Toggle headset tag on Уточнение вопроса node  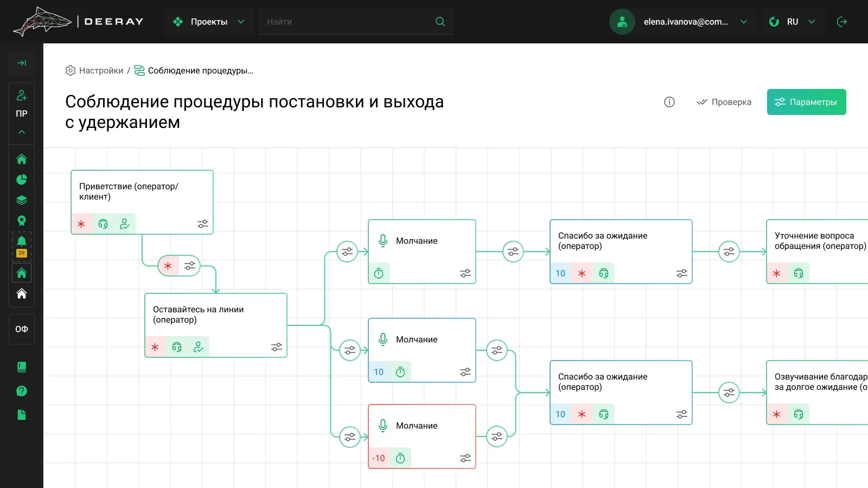[799, 273]
